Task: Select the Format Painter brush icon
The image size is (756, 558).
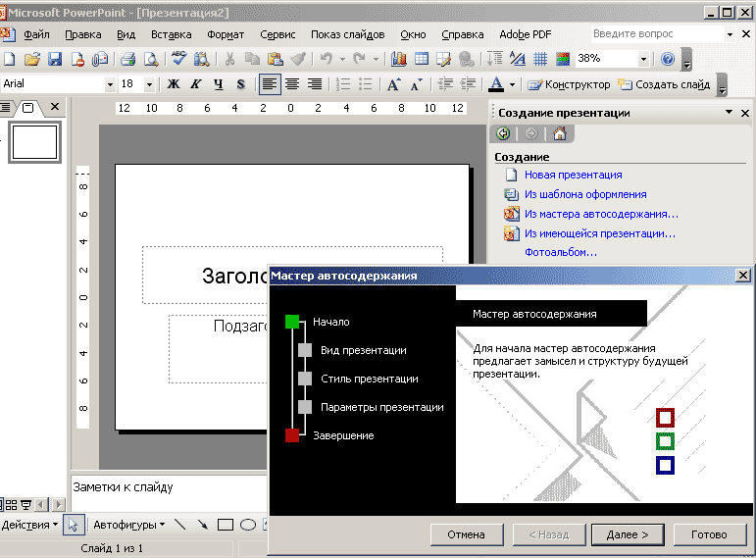Action: pyautogui.click(x=298, y=59)
